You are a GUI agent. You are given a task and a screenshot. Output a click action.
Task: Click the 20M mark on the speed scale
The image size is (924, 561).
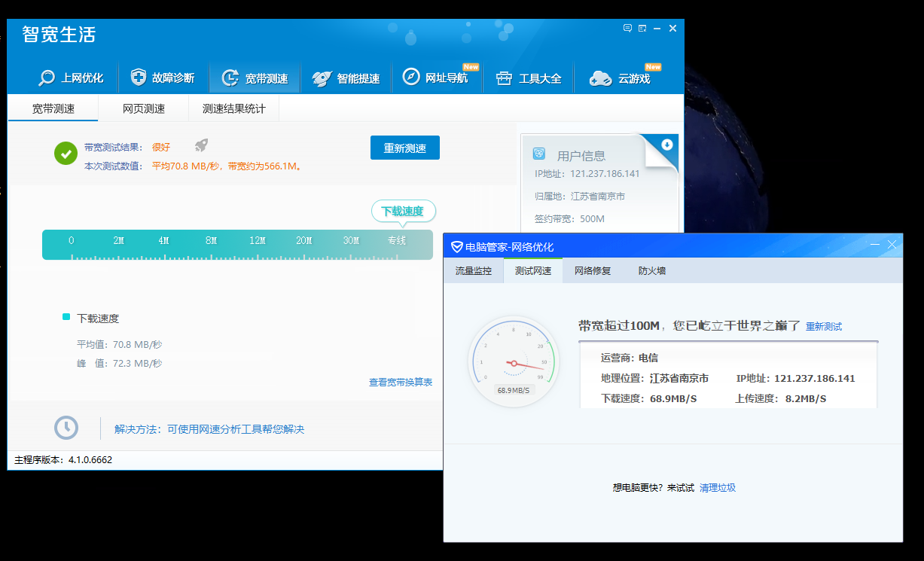click(x=304, y=241)
